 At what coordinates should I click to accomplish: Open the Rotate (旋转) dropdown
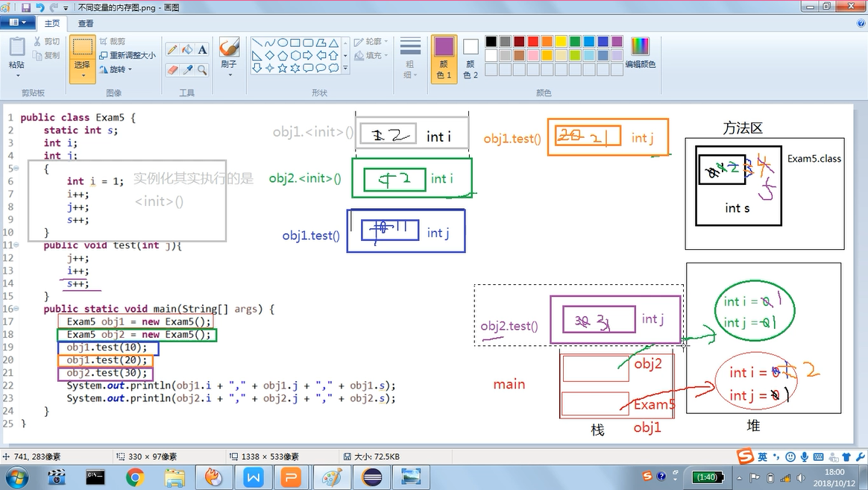(116, 69)
